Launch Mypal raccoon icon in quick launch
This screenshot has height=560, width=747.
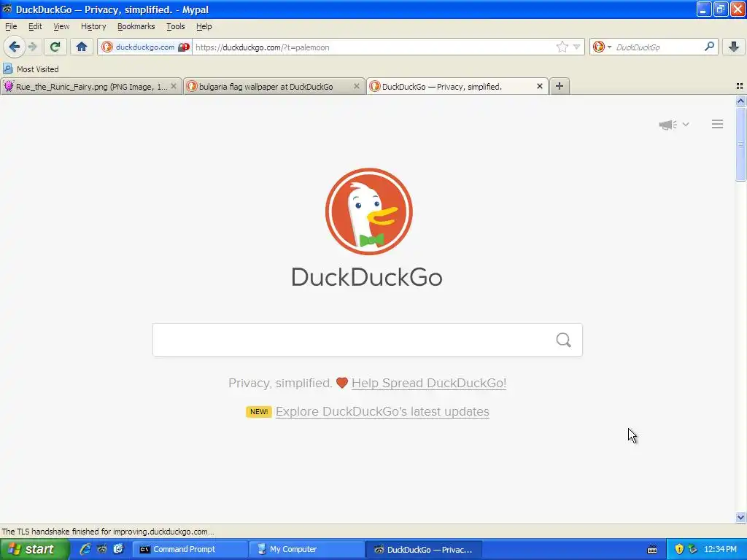coord(102,549)
